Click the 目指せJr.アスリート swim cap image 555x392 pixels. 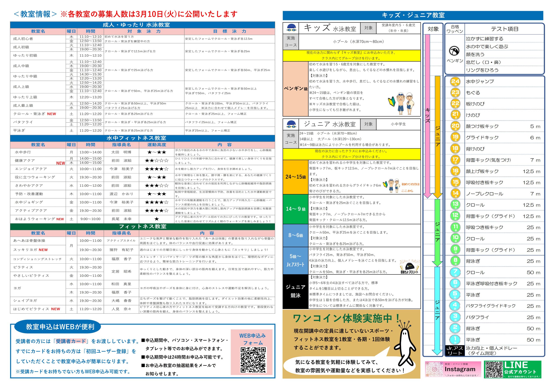pos(410,267)
